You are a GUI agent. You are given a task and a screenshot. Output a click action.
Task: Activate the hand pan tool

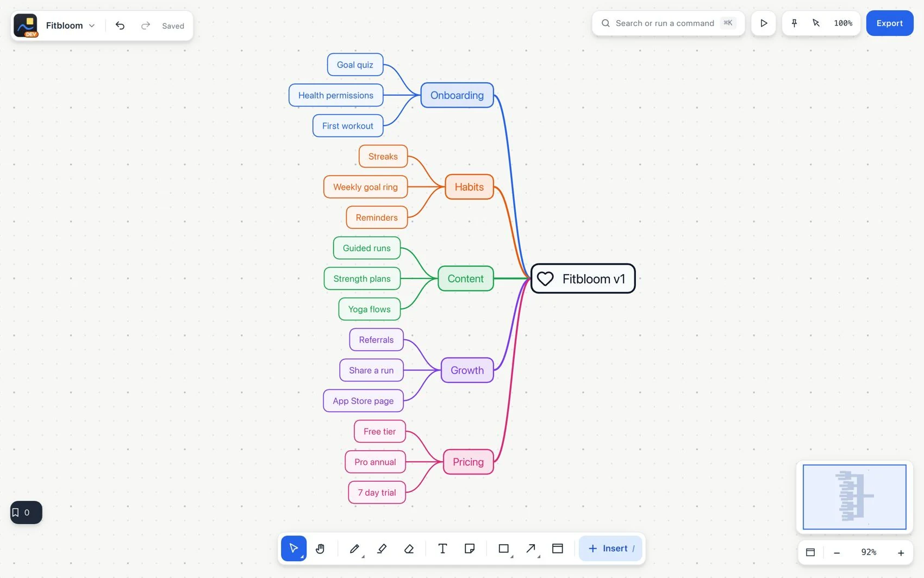(320, 548)
